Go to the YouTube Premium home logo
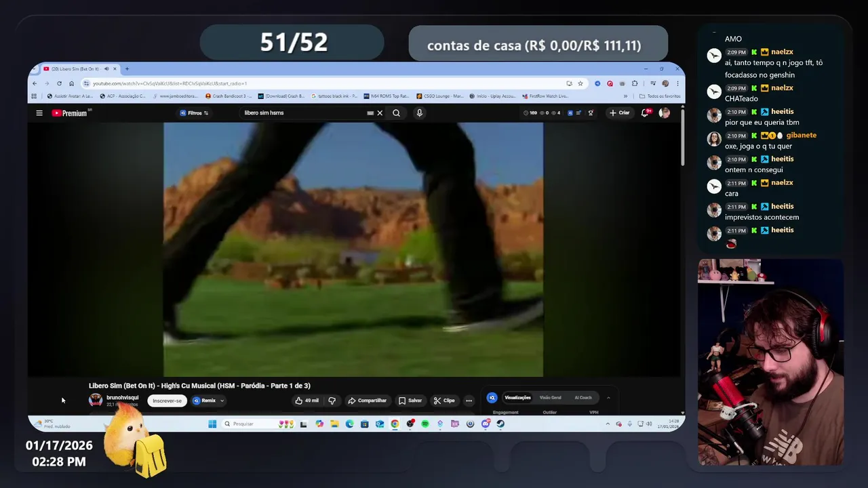 click(x=70, y=113)
